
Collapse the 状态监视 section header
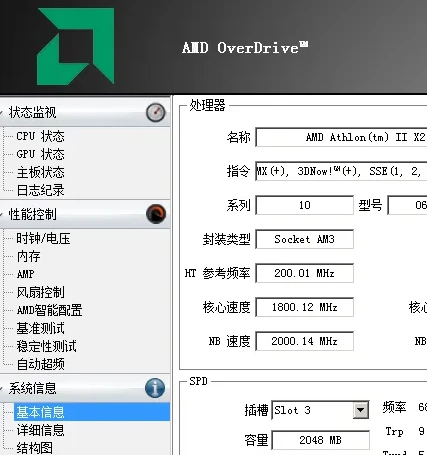pos(85,112)
